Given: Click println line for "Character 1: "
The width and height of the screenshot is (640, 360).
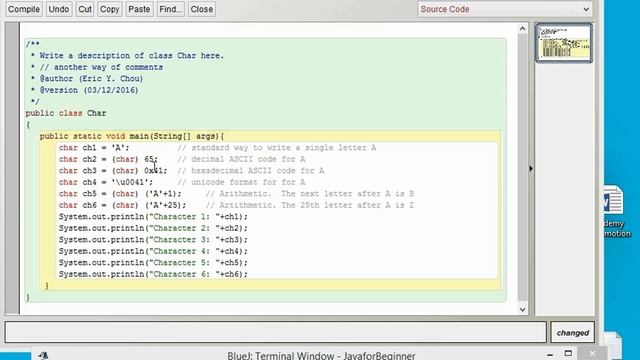Looking at the screenshot, I should [x=153, y=216].
